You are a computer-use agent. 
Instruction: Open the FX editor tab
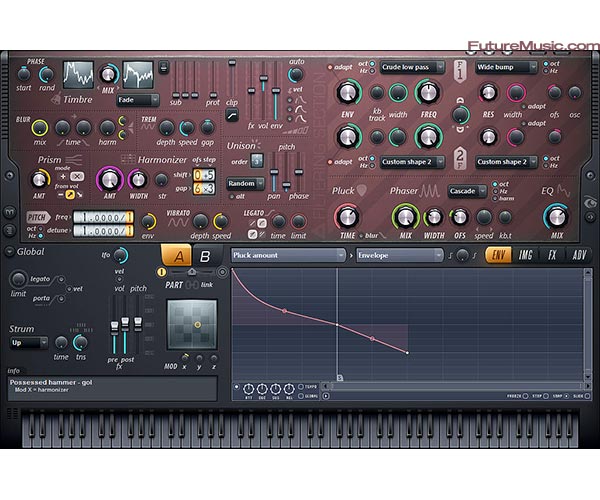pos(552,255)
